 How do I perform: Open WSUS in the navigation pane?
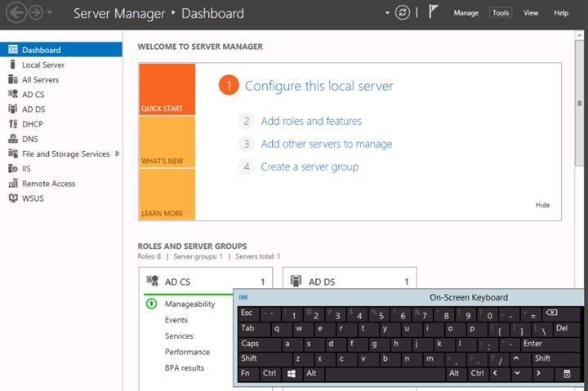(x=33, y=198)
